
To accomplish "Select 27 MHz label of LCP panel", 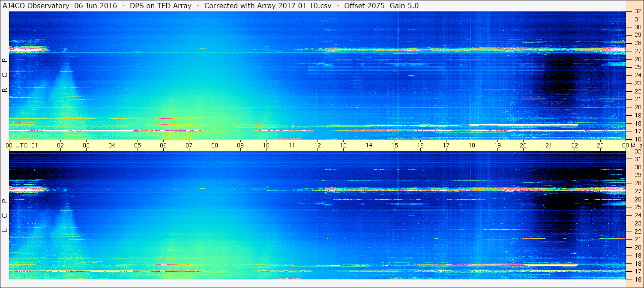I will [638, 191].
